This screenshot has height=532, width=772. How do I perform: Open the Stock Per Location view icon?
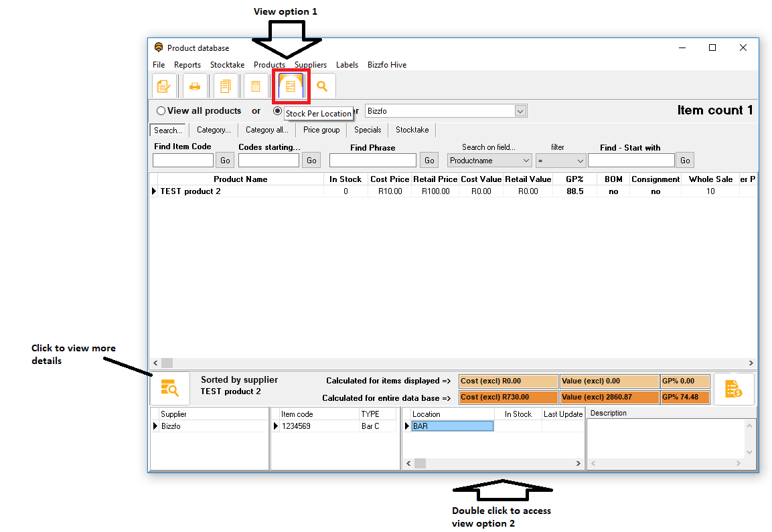[291, 86]
